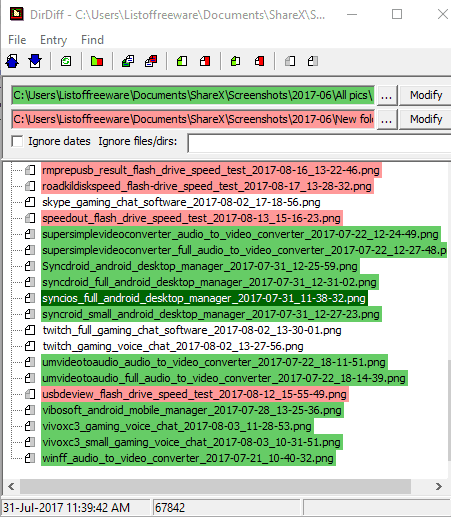Select twitch_gaming_voice_chat file row
Screen dimensions: 451x517
tap(173, 346)
